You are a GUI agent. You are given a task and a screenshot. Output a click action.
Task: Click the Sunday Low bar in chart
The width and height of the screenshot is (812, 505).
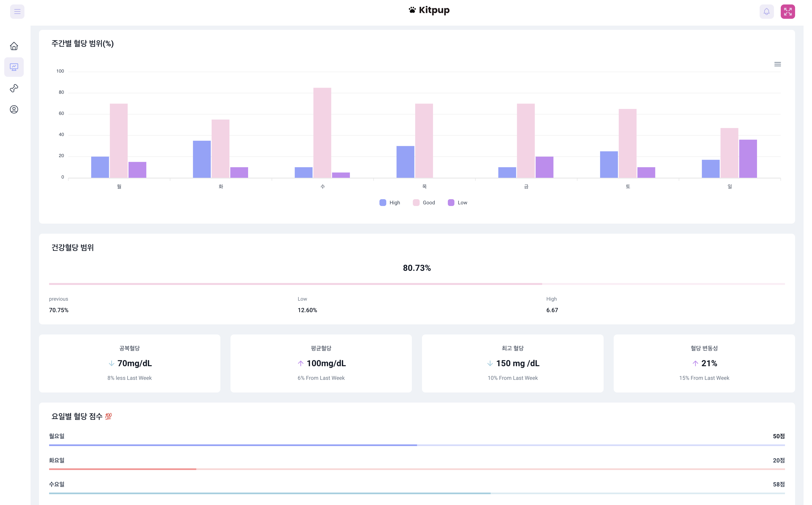(x=748, y=159)
